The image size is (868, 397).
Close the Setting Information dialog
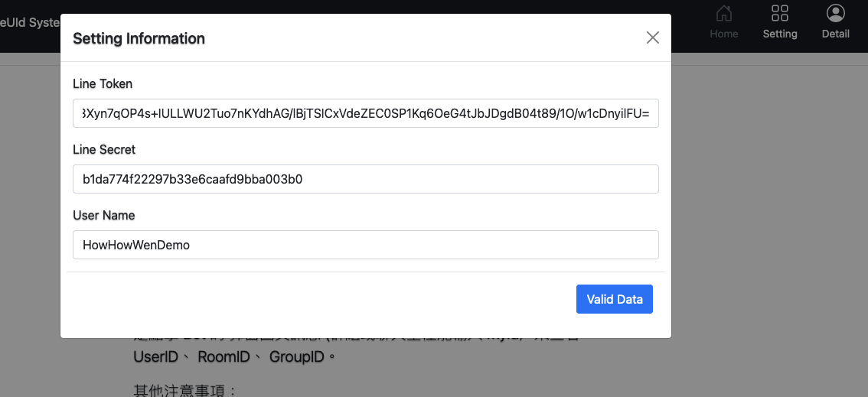coord(653,37)
